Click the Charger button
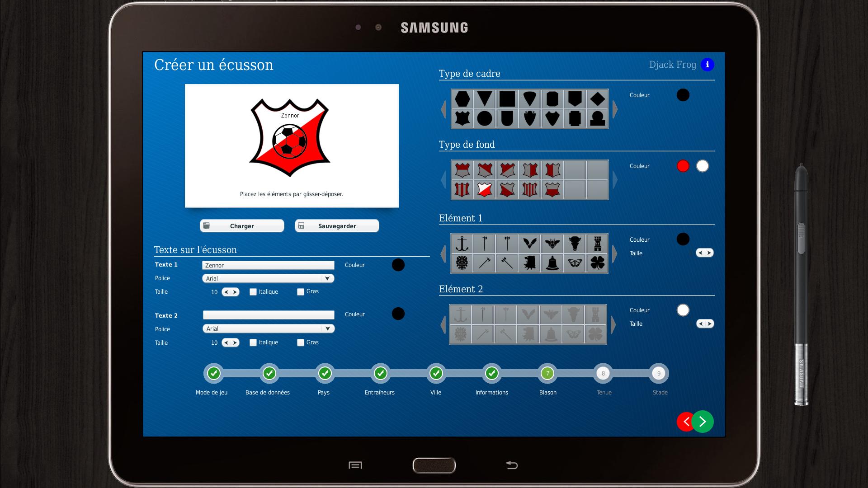 [241, 225]
